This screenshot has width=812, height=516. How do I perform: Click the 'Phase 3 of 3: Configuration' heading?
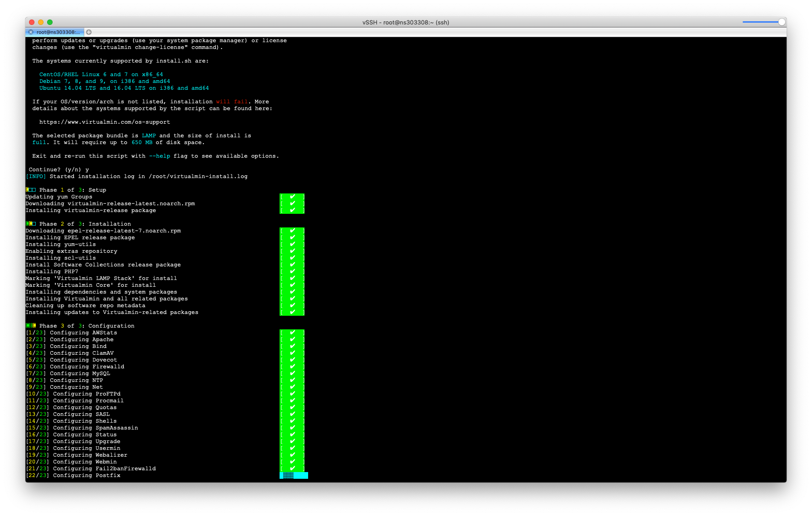coord(87,326)
